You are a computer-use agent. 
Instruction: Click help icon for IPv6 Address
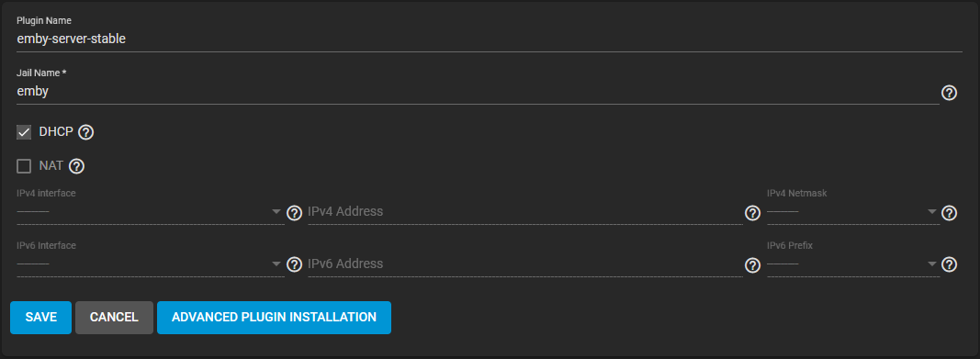[752, 264]
